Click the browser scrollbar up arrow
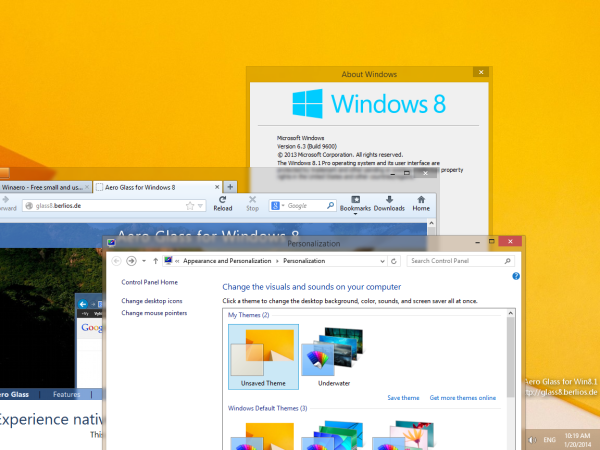The image size is (600, 450). point(431,223)
